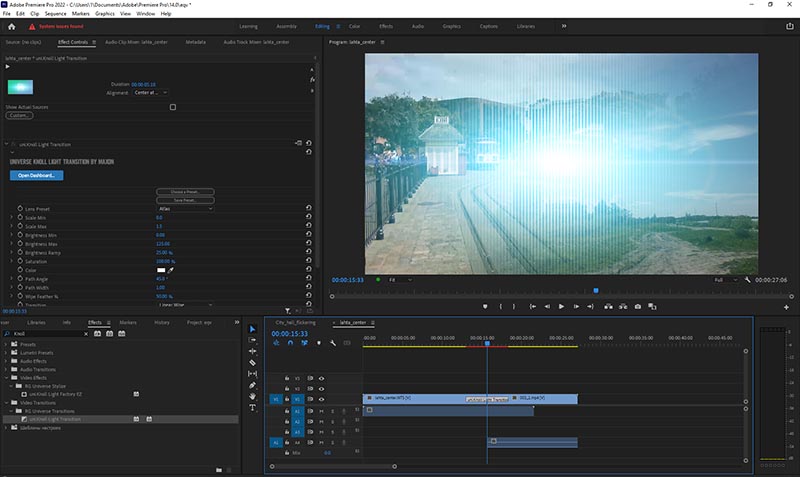The width and height of the screenshot is (800, 477).
Task: Open the quick export share icon
Action: (x=789, y=27)
